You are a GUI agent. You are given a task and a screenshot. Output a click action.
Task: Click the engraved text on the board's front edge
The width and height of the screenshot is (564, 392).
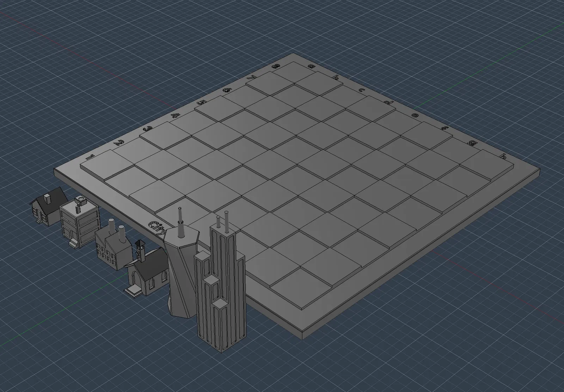click(x=157, y=228)
